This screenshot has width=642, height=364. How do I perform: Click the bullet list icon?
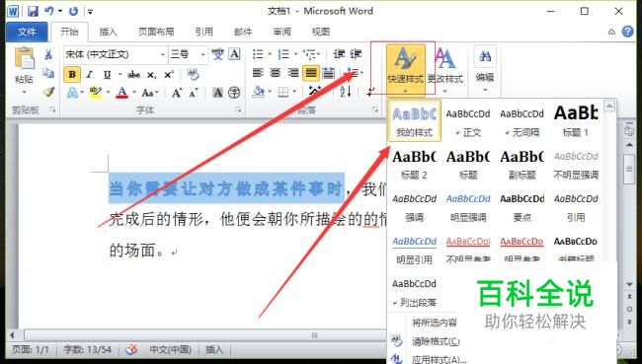pyautogui.click(x=258, y=54)
